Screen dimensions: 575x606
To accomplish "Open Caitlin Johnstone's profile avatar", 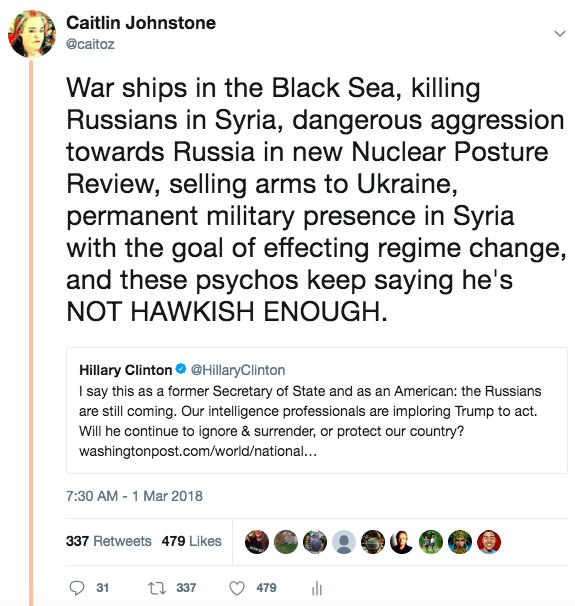I will click(x=32, y=34).
